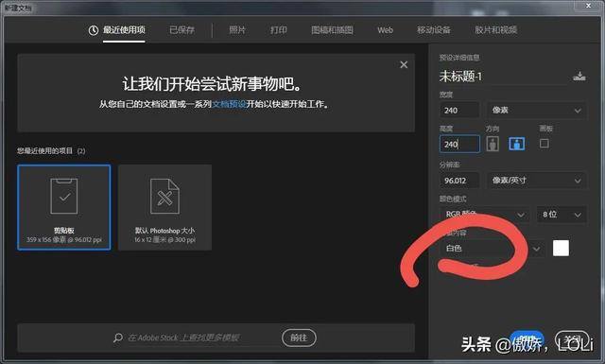Enable the 画板 artboard checkbox

coord(544,144)
